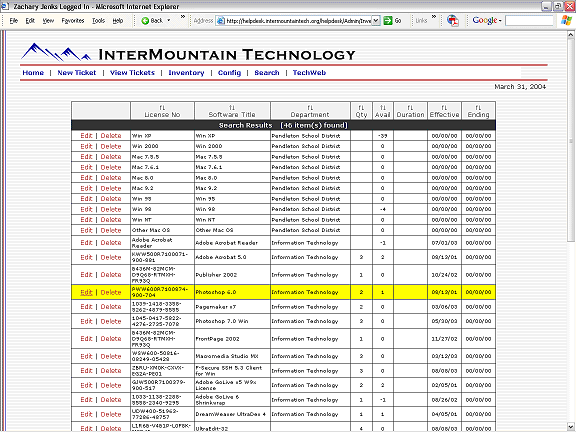Go to the Home page link
Image resolution: width=576 pixels, height=432 pixels.
click(x=33, y=73)
